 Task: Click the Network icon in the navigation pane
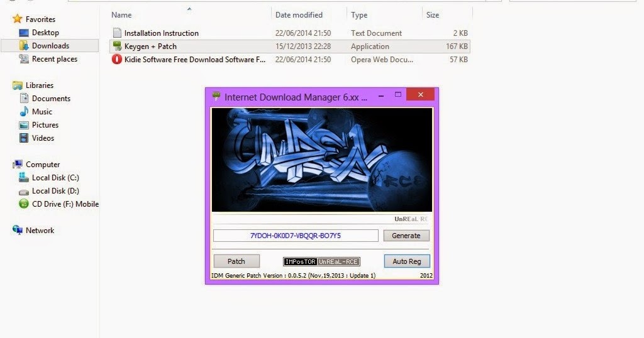[x=17, y=230]
